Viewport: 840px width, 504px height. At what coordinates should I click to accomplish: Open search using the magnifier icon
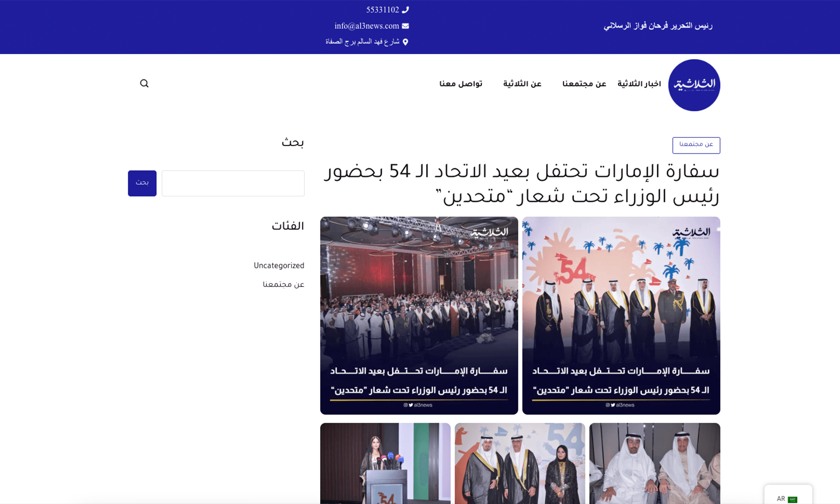pos(144,83)
